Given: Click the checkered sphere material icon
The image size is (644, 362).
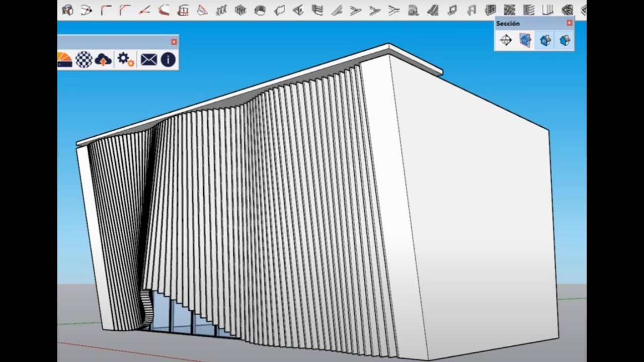Looking at the screenshot, I should point(84,60).
